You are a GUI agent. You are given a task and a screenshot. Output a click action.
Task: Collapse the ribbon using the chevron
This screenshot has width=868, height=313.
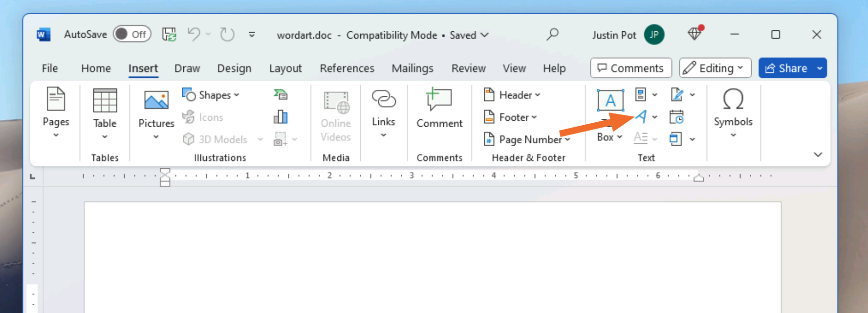(818, 155)
